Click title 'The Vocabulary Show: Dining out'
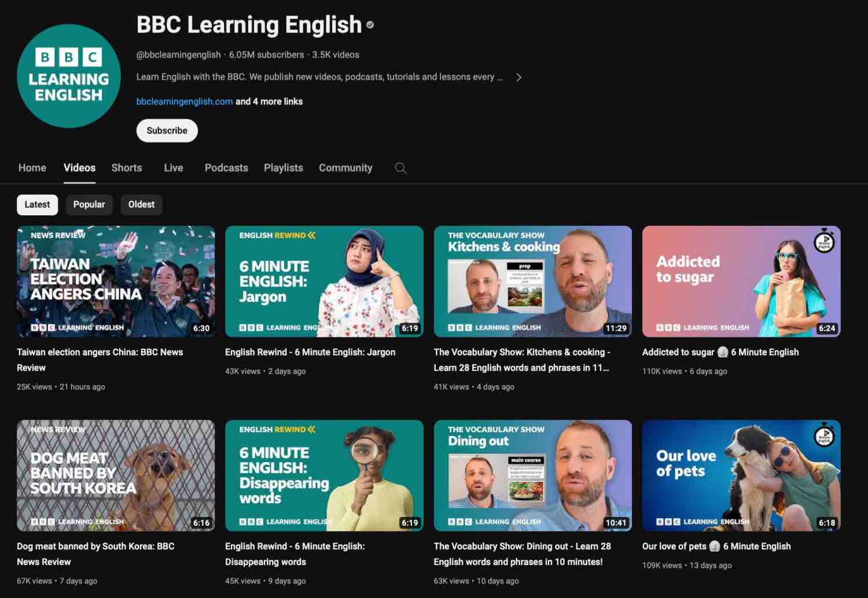Viewport: 868px width, 598px height. tap(523, 554)
